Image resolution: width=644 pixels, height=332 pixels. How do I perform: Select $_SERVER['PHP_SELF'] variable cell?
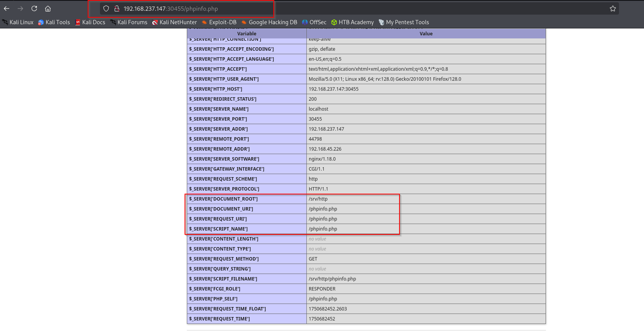247,299
